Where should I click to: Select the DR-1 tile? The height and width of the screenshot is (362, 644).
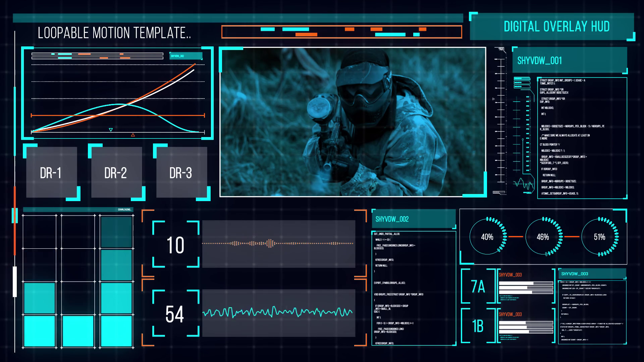51,173
